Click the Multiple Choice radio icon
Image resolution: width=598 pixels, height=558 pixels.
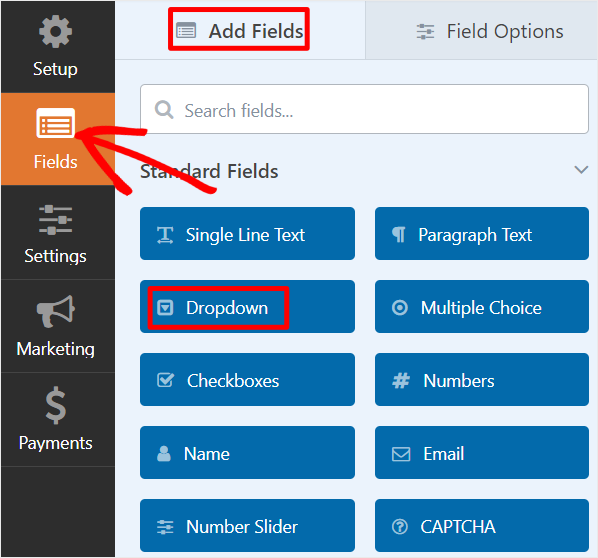tap(400, 308)
